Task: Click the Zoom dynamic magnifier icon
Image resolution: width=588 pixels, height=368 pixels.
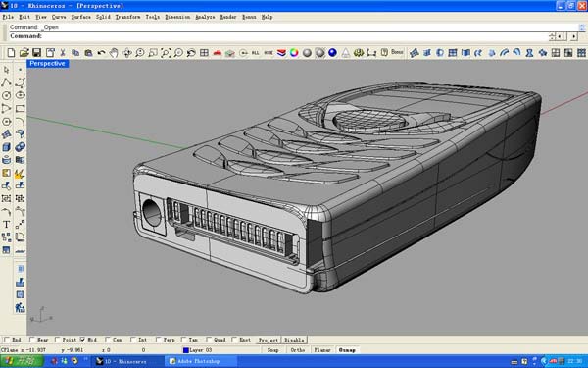Action: pos(140,53)
